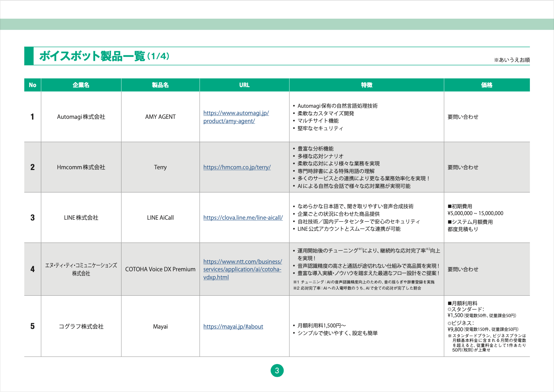The width and height of the screenshot is (554, 392).
Task: Click the マルチサイト機能 feature bullet
Action: (316, 121)
